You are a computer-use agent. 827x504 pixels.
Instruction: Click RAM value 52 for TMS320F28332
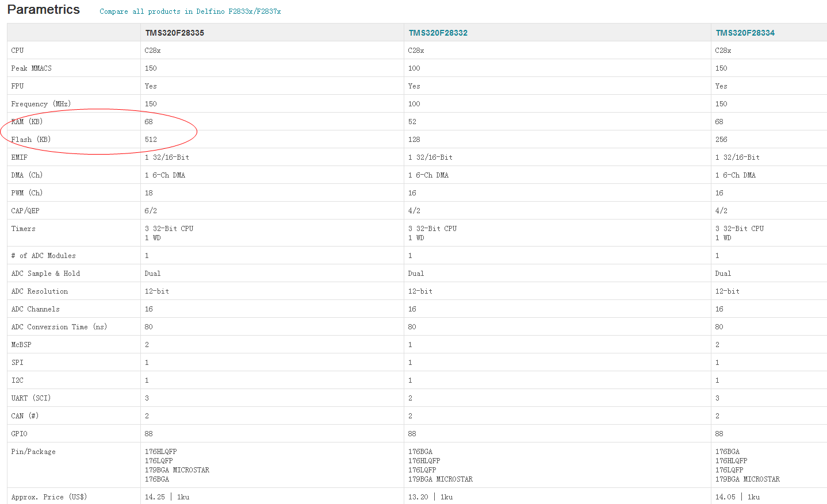coord(412,122)
